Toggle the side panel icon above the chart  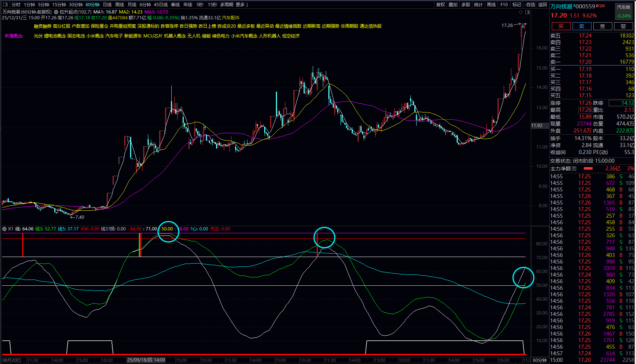click(527, 12)
